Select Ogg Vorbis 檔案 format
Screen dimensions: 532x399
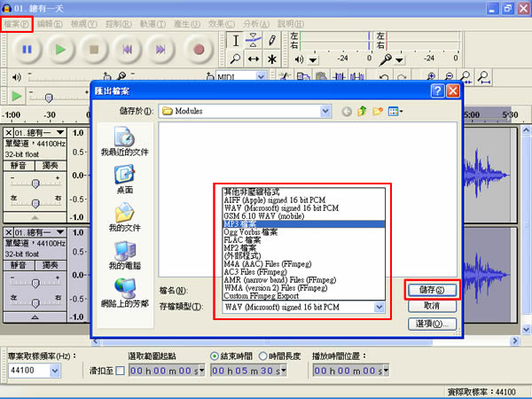coord(303,232)
